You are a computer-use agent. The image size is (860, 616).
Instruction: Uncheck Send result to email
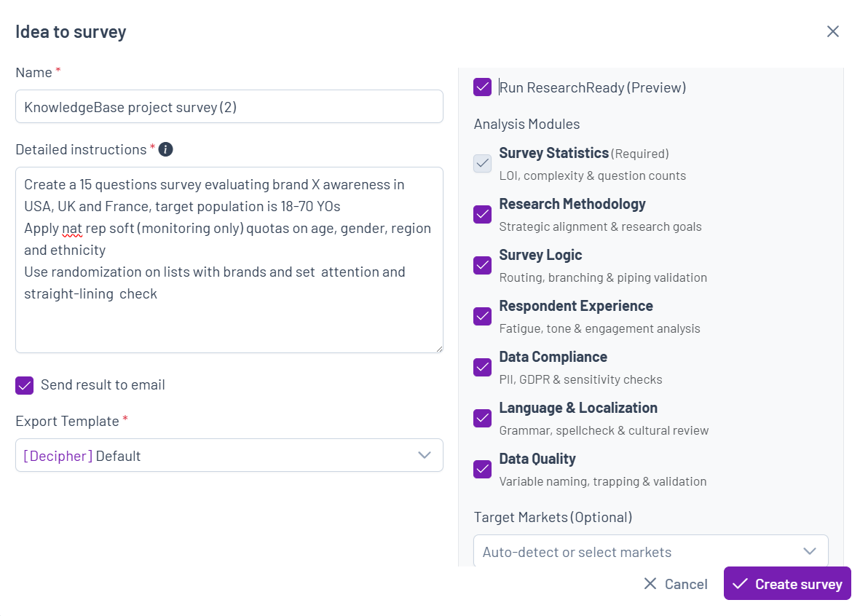point(25,386)
